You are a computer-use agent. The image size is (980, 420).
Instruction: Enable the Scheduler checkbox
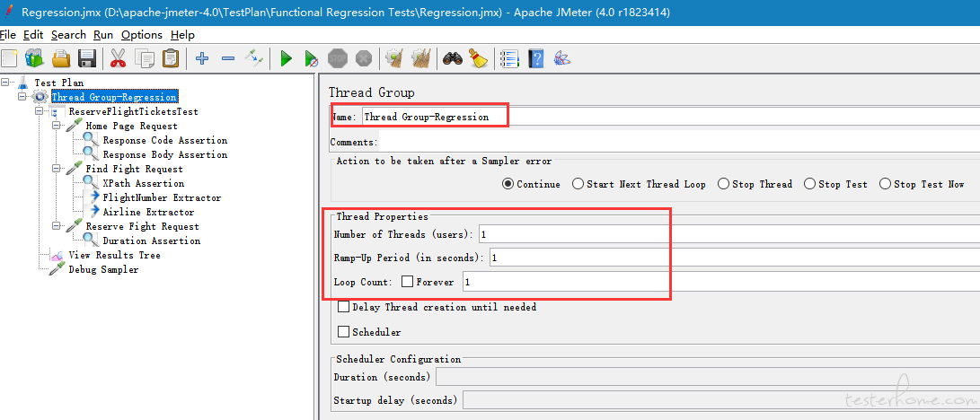(343, 332)
